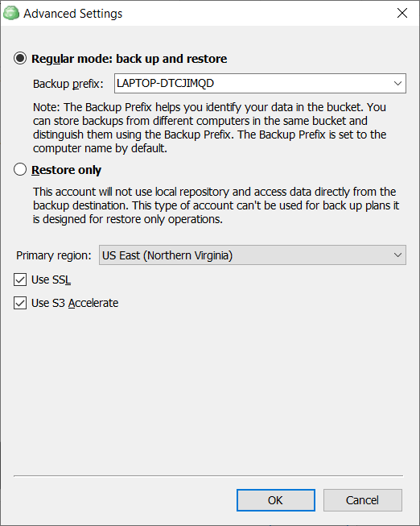420x526 pixels.
Task: Click the green app icon in title bar
Action: 11,13
